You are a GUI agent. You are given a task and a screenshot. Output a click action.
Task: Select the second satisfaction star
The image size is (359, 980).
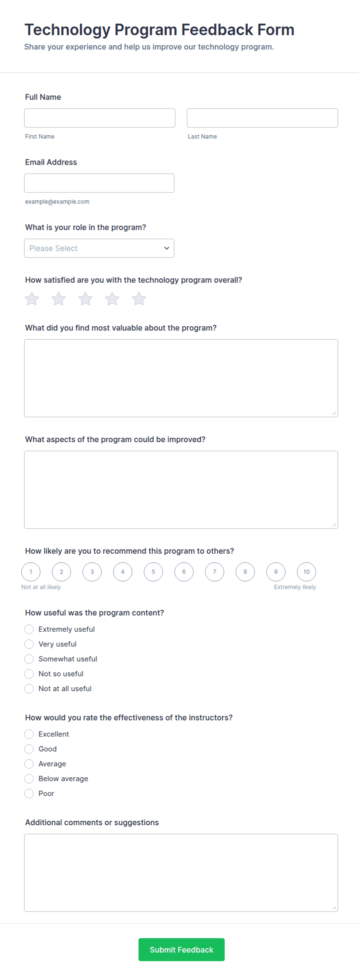[x=59, y=299]
